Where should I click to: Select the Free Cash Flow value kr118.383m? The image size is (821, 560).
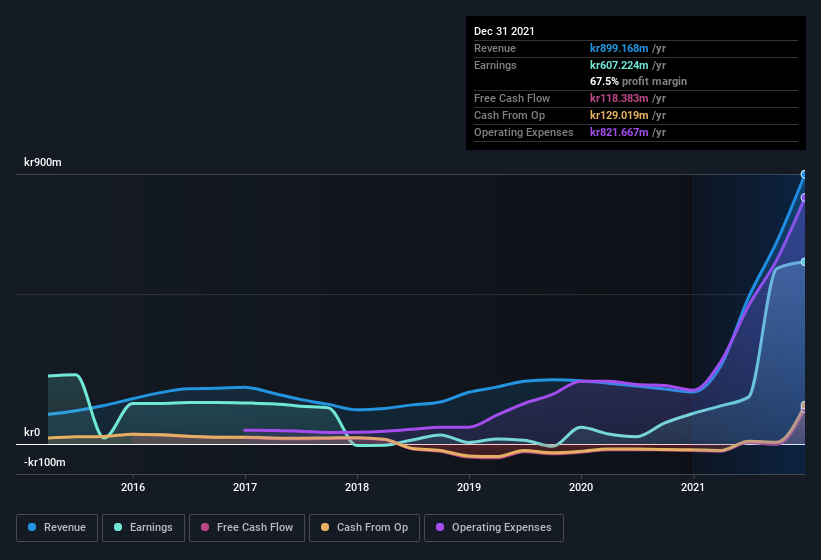[620, 98]
